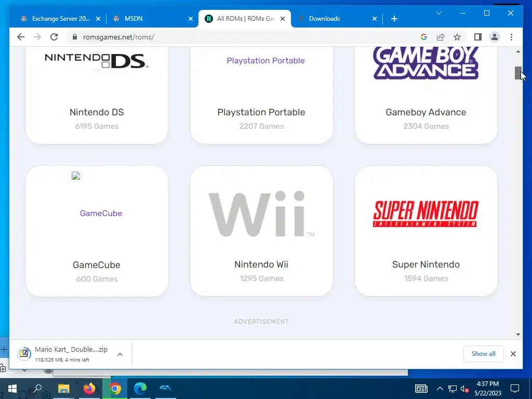Launch Firefox from the taskbar

pyautogui.click(x=89, y=389)
